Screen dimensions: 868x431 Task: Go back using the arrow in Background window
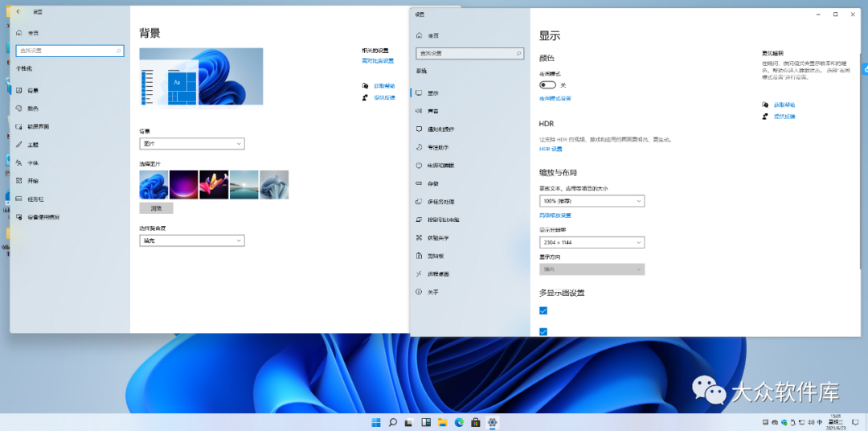click(18, 11)
